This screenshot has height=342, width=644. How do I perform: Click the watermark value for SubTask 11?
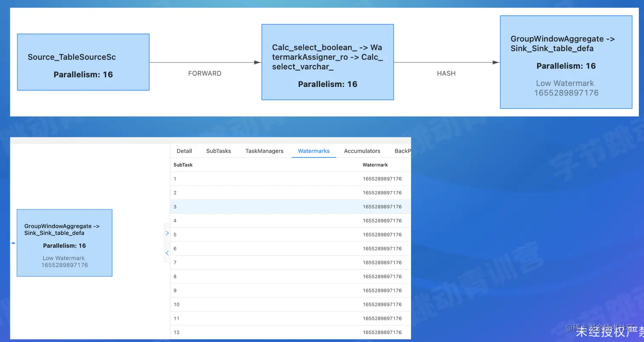point(382,319)
